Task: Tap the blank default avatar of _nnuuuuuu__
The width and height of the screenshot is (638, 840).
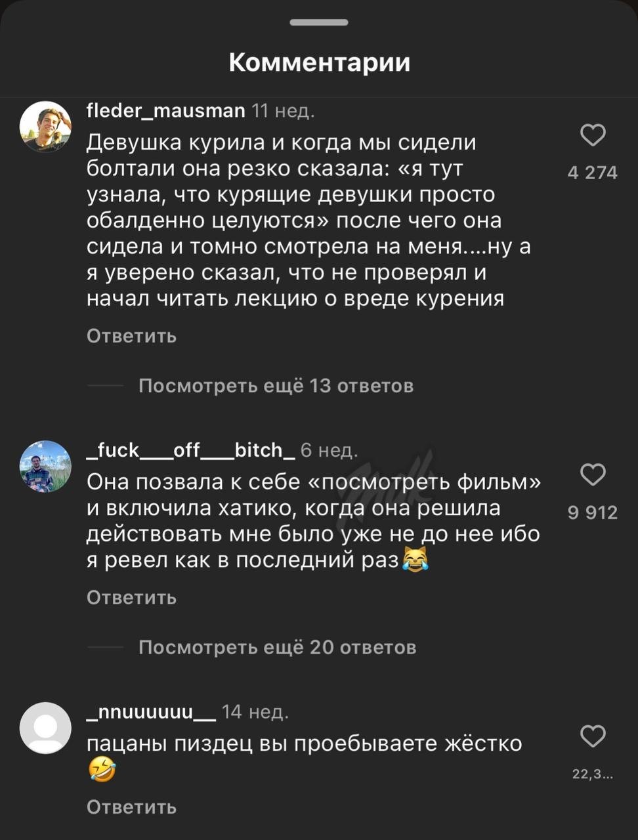Action: pyautogui.click(x=45, y=727)
